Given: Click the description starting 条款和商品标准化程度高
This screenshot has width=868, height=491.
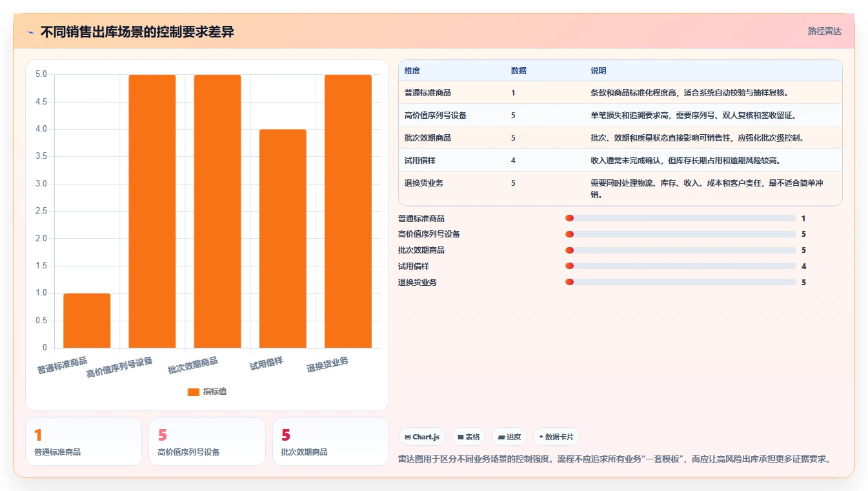Looking at the screenshot, I should tap(690, 93).
